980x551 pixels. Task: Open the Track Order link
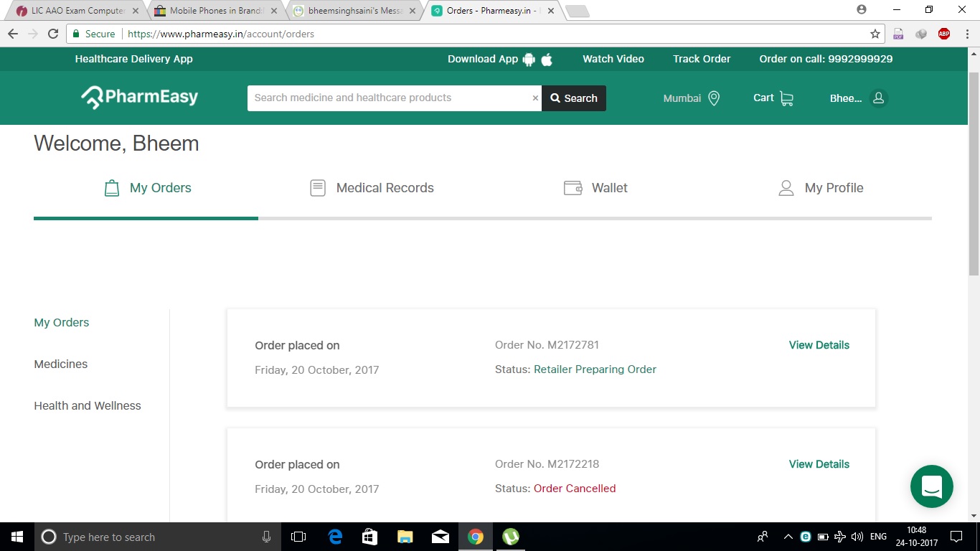click(x=702, y=59)
